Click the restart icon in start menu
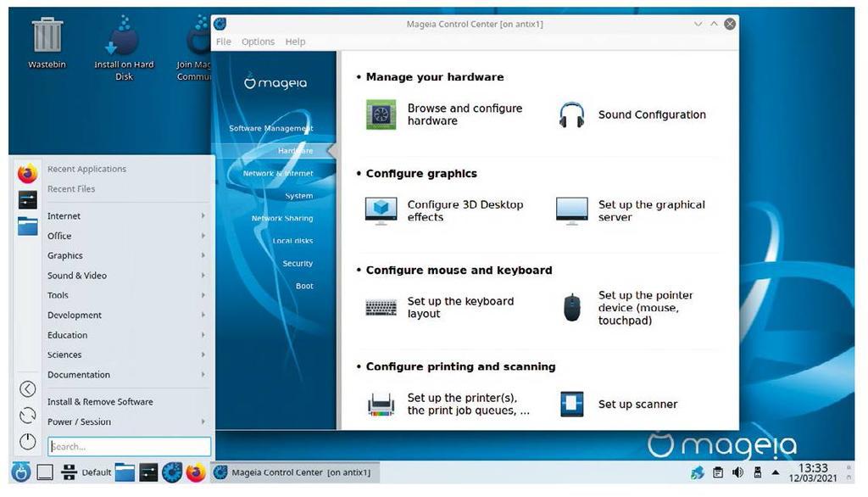Screen dimensions: 868x497 click(28, 416)
